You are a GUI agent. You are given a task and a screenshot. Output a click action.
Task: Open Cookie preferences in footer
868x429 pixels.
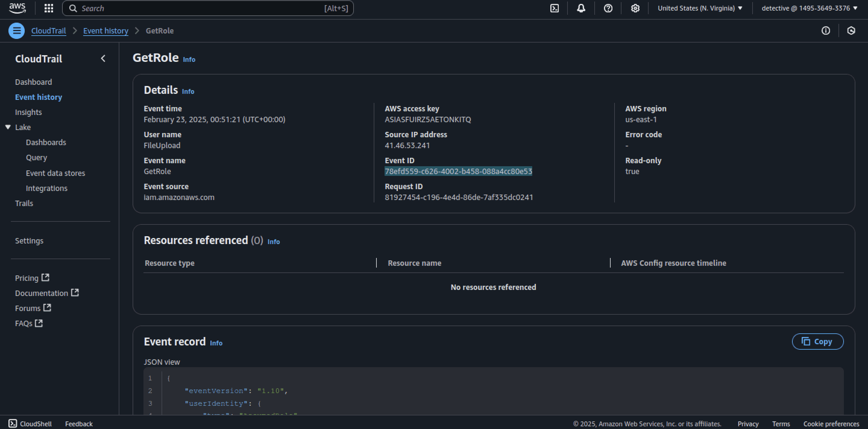831,424
